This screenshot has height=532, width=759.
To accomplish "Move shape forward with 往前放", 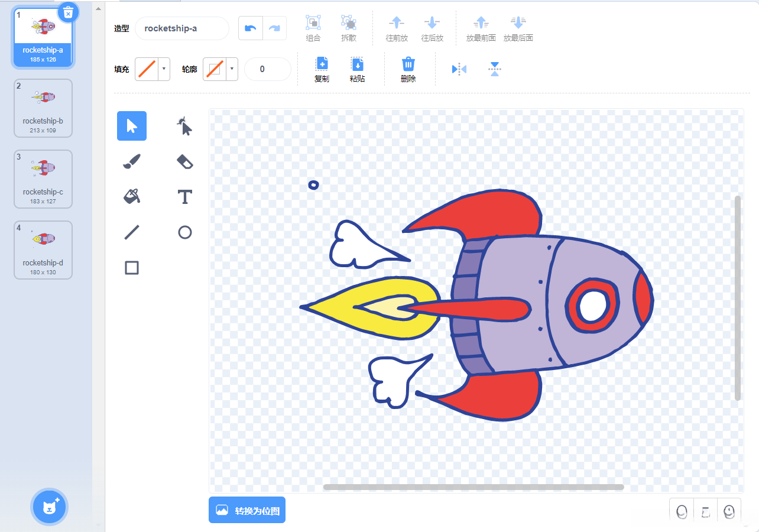I will pyautogui.click(x=397, y=28).
